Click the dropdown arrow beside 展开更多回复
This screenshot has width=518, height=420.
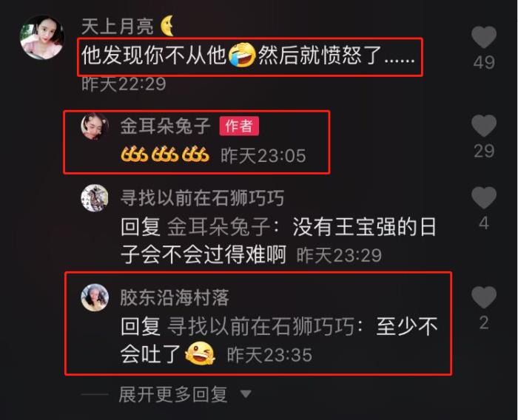(246, 393)
